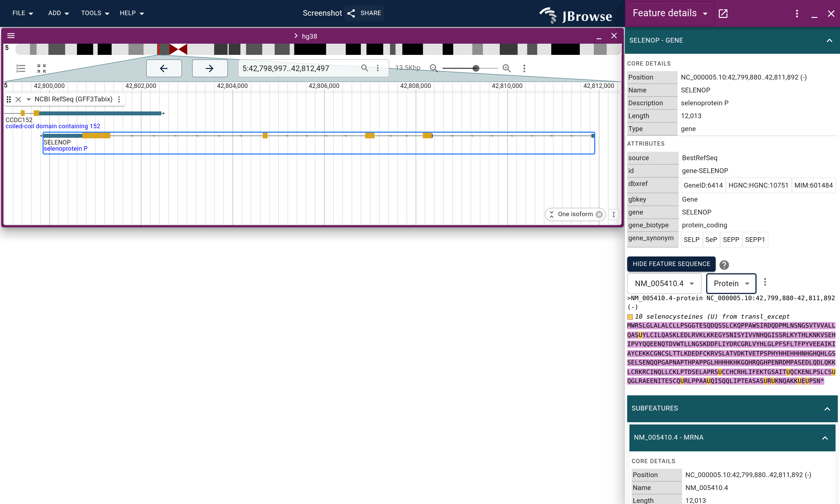Open the Protein sequence type dropdown

click(x=731, y=284)
